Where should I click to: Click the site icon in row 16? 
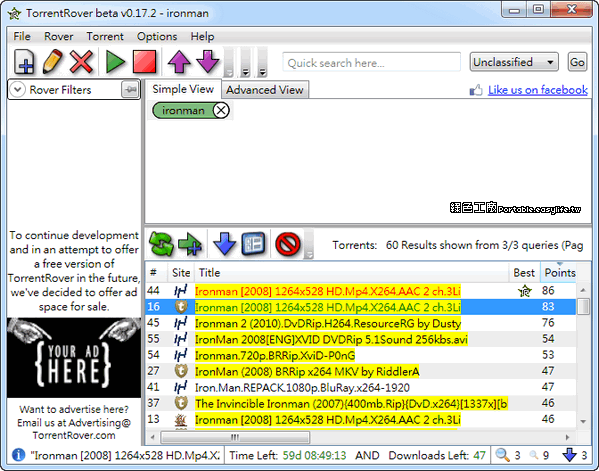181,307
